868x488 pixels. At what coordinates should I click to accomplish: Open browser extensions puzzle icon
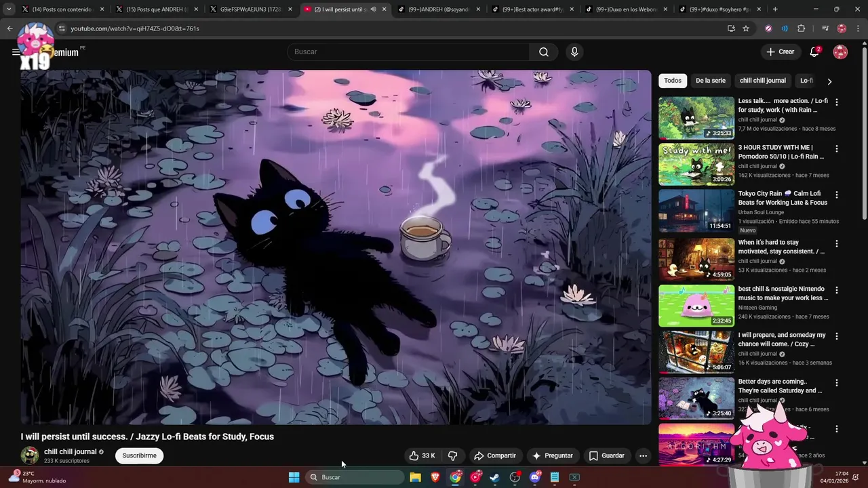tap(802, 28)
